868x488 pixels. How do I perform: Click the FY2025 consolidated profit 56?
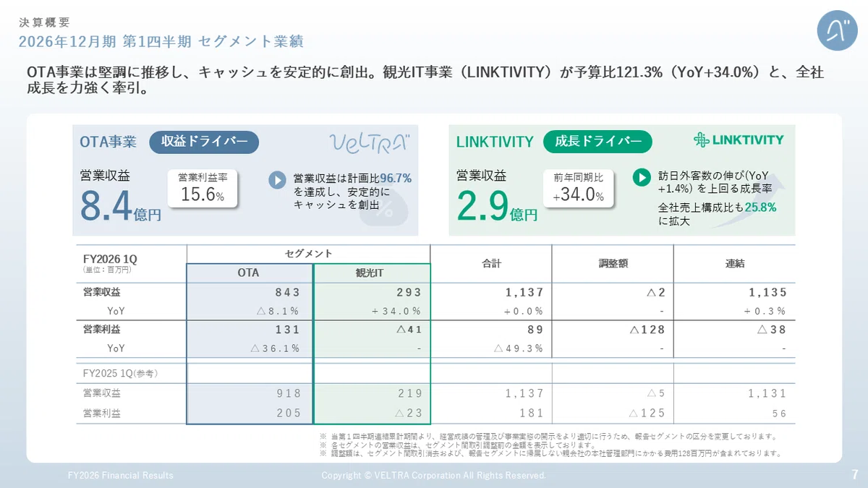778,414
